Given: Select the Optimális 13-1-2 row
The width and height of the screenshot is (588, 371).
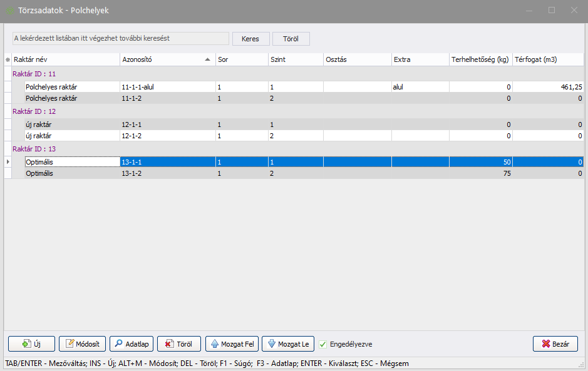Looking at the screenshot, I should coord(167,173).
